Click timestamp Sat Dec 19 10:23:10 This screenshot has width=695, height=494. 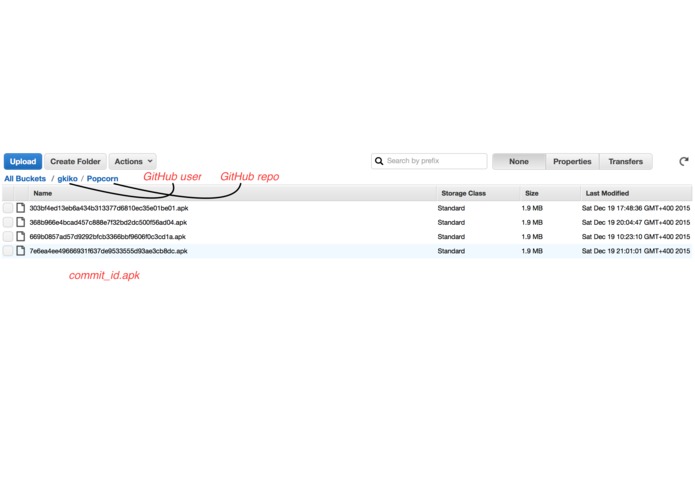point(636,237)
